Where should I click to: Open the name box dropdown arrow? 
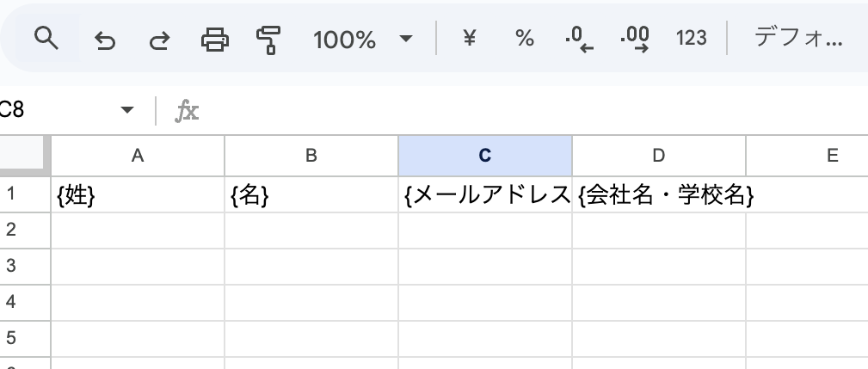pyautogui.click(x=127, y=110)
